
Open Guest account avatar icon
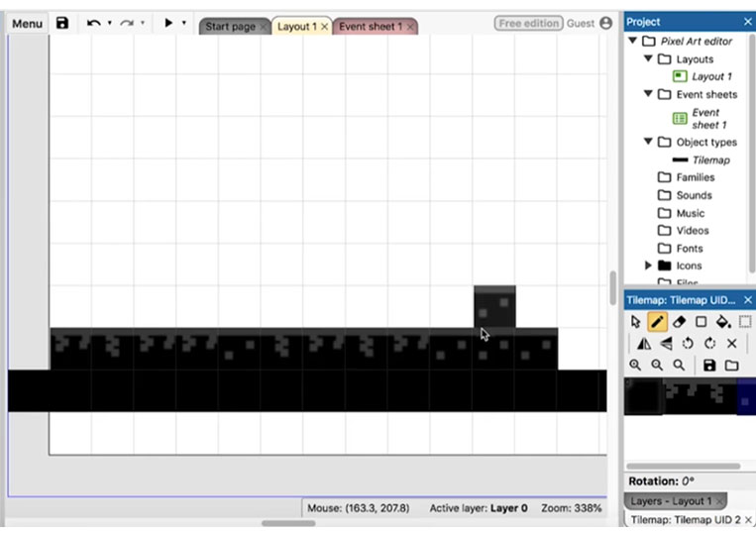[606, 23]
